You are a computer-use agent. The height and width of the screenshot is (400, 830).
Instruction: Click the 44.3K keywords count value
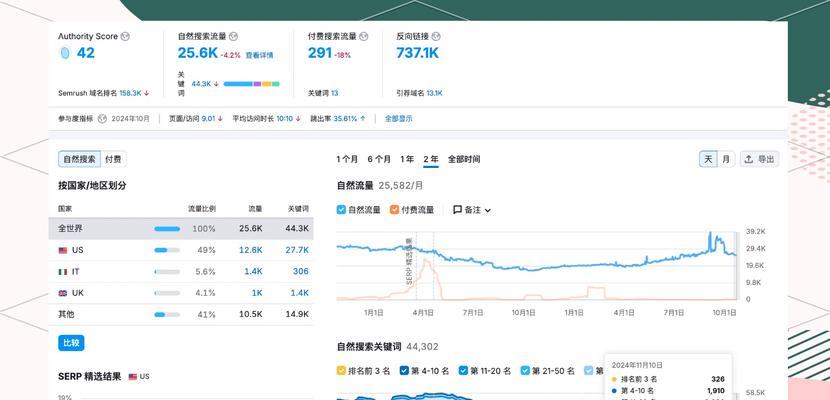click(x=201, y=84)
